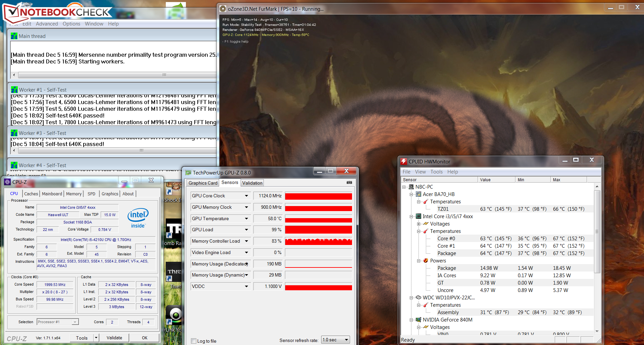Image resolution: width=644 pixels, height=345 pixels.
Task: Open the Advanced menu in Prime95
Action: pos(47,23)
